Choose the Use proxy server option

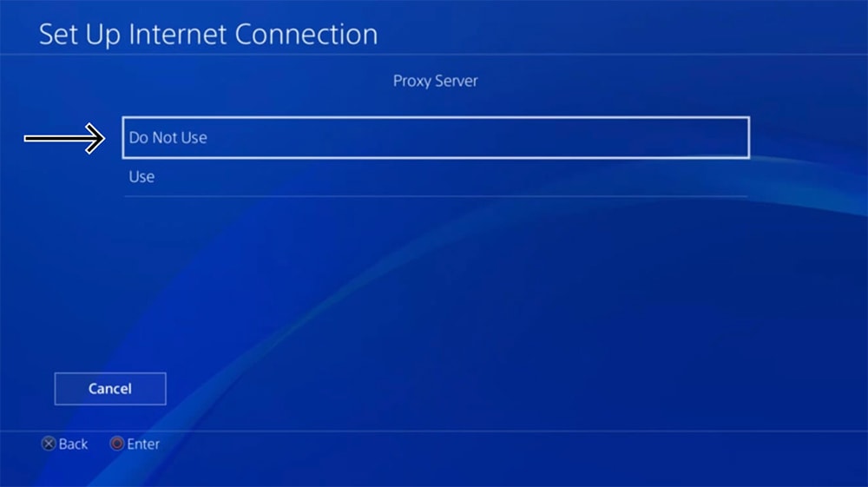point(436,177)
